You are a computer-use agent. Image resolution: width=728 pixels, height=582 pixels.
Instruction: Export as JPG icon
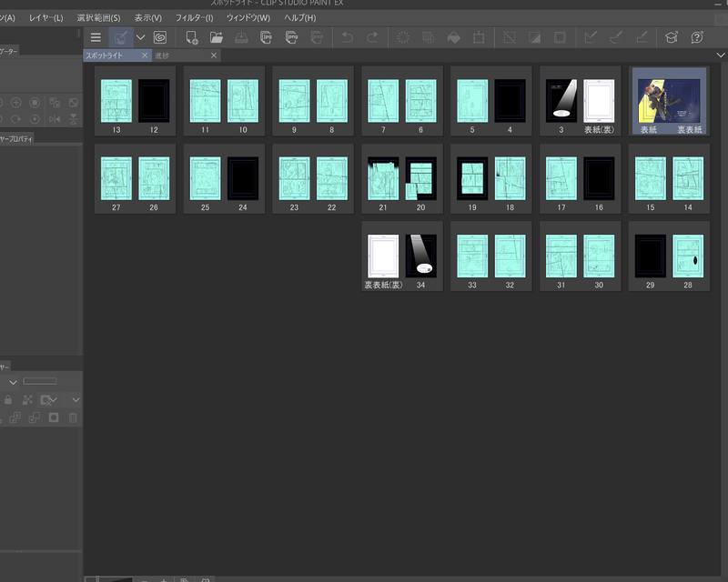266,37
